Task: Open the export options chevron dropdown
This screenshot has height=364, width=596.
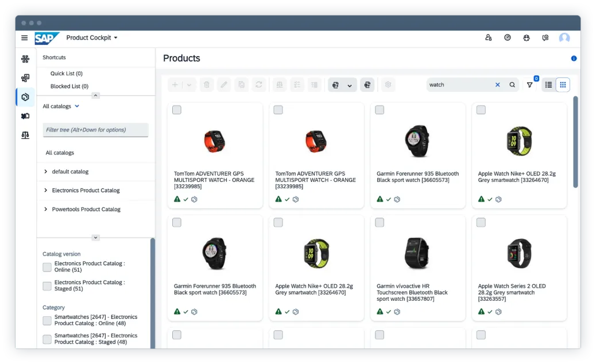Action: tap(350, 85)
